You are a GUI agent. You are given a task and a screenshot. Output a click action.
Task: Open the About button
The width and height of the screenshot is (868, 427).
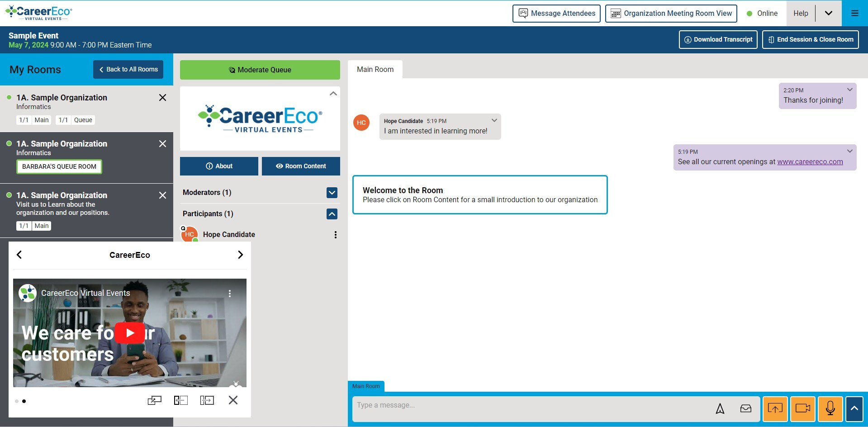[219, 166]
